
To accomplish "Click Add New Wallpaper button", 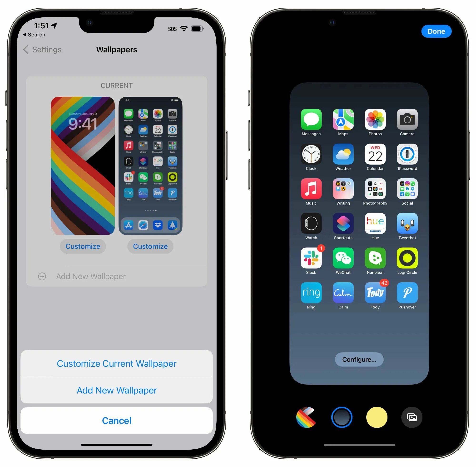I will point(117,391).
